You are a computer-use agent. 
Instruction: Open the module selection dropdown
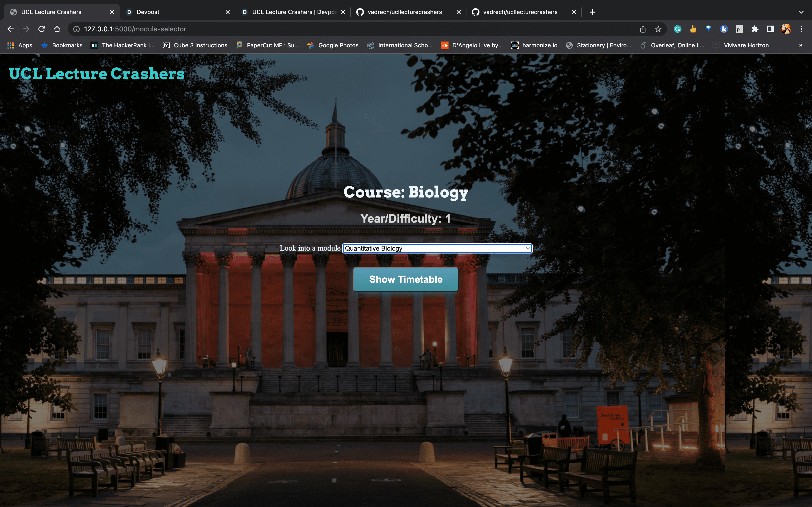point(437,248)
